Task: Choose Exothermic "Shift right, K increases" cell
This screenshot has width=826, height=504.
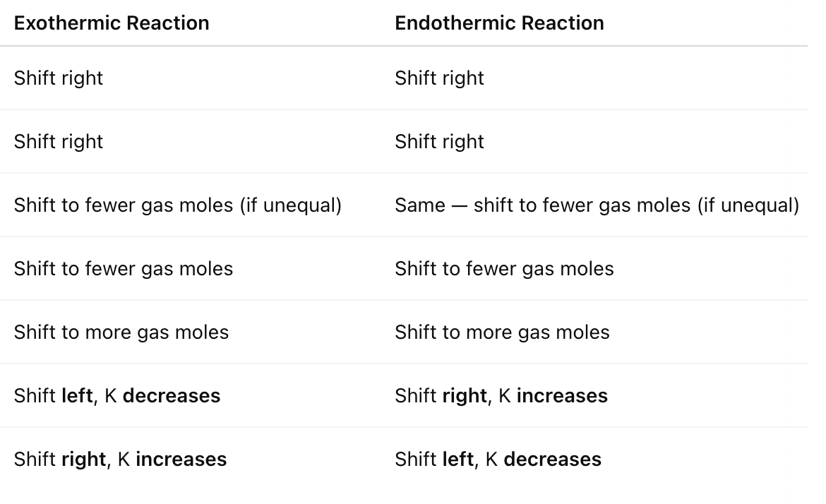Action: coord(120,459)
